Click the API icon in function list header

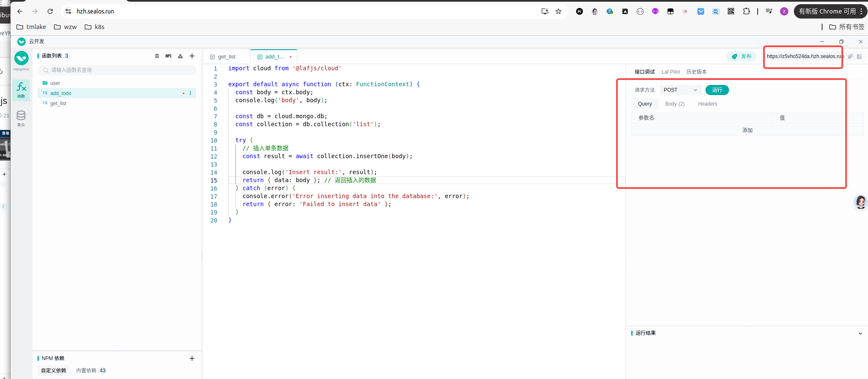168,56
